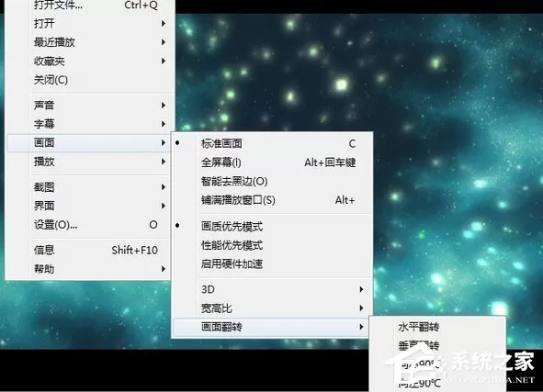Image resolution: width=543 pixels, height=392 pixels.
Task: Show 信息 via menu entry
Action: (88, 250)
